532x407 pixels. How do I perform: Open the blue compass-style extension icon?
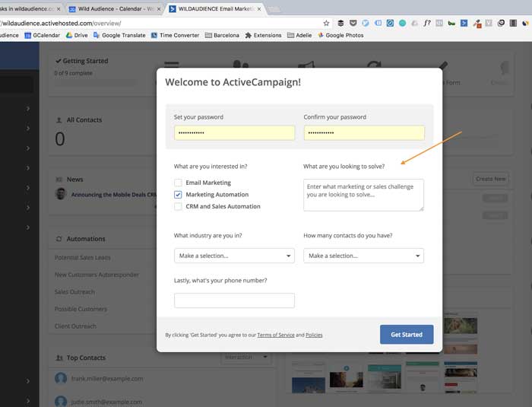point(390,23)
